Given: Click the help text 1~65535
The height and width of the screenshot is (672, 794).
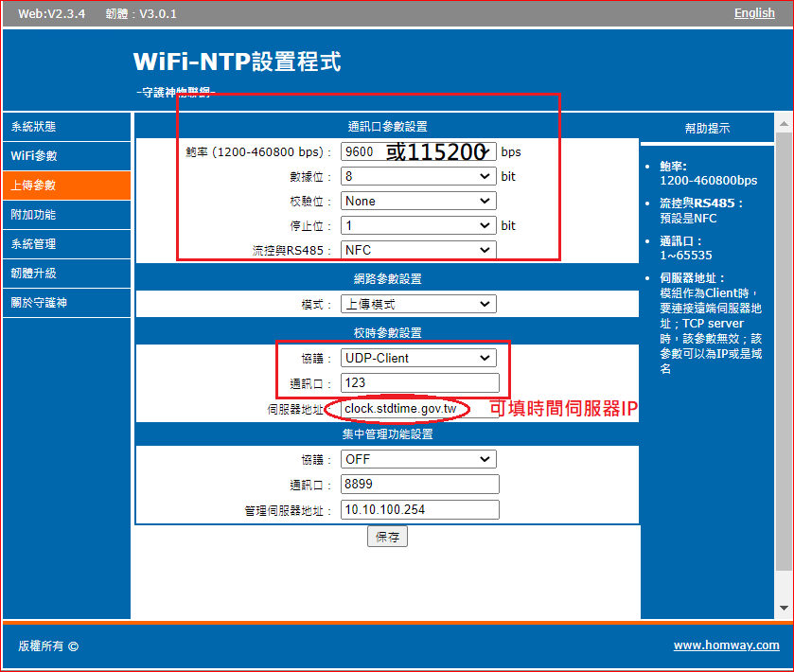Looking at the screenshot, I should [x=685, y=256].
